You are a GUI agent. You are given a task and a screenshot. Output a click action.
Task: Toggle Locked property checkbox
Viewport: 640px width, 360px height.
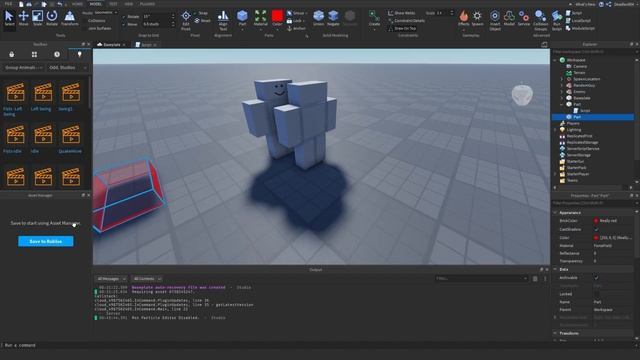point(596,294)
